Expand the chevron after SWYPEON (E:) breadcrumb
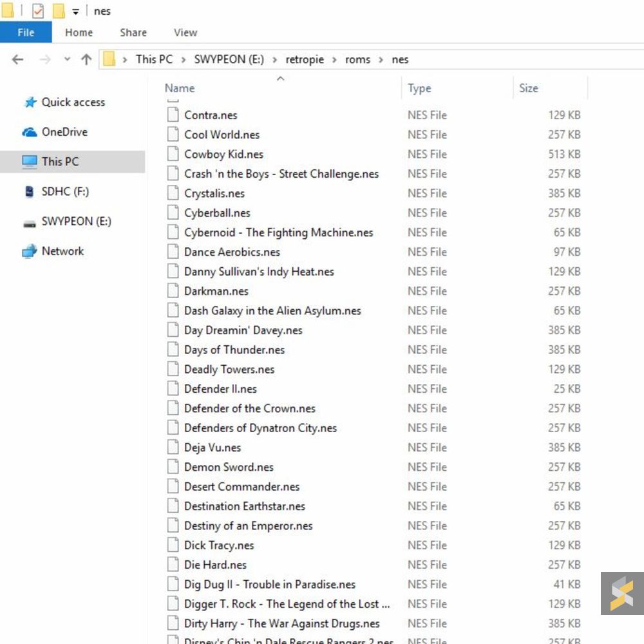Viewport: 644px width, 644px height. [275, 60]
